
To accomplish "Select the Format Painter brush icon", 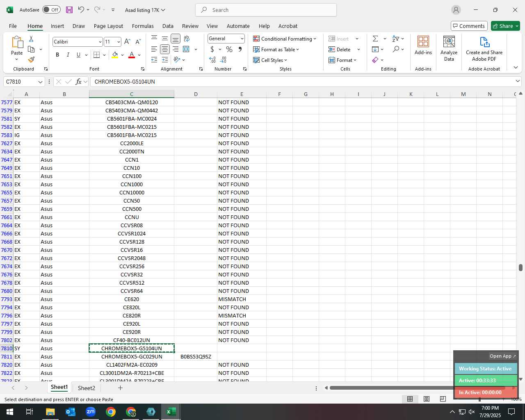I will coord(31,60).
